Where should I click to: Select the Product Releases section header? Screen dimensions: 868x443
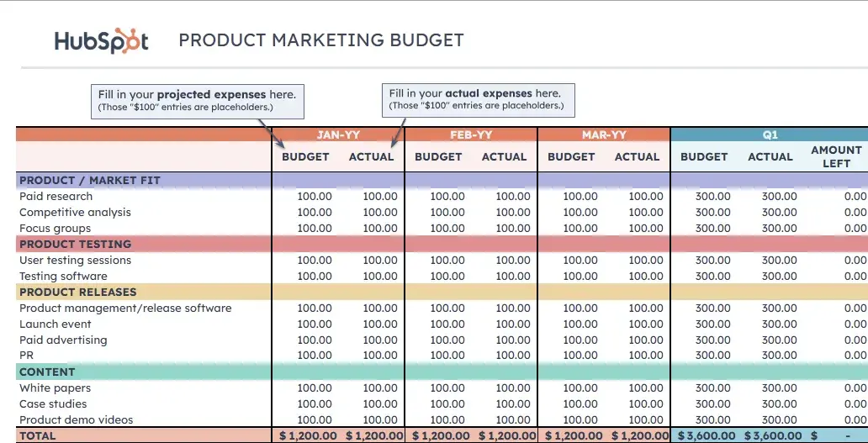[77, 292]
